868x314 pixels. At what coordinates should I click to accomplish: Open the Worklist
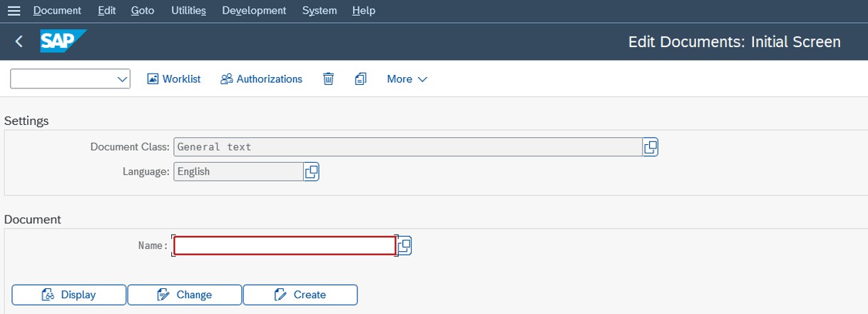point(173,78)
